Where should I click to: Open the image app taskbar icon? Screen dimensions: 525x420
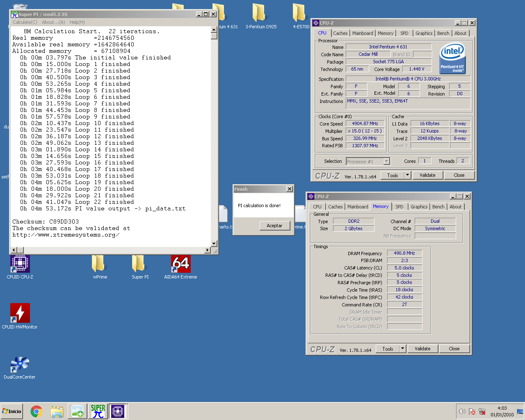coord(78,411)
